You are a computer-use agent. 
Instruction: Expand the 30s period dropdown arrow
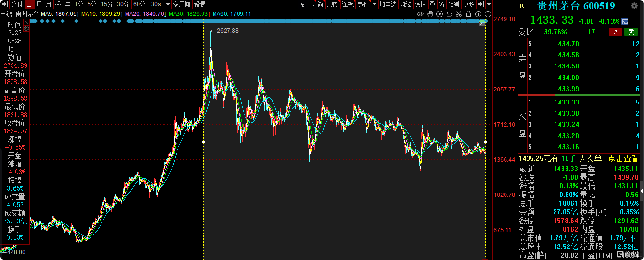(x=168, y=4)
